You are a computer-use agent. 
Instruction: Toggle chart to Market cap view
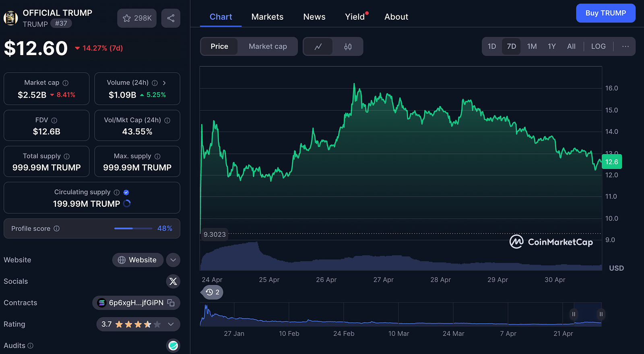tap(268, 47)
